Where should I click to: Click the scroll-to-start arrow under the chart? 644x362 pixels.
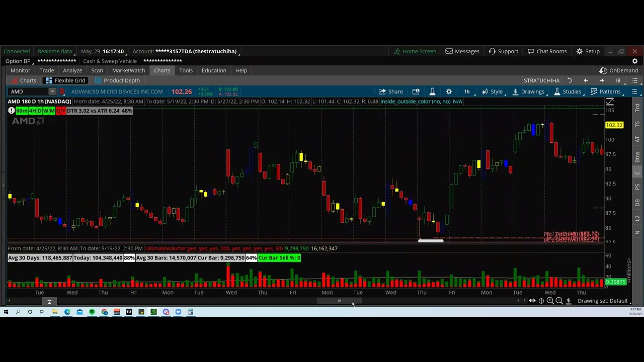pyautogui.click(x=49, y=301)
